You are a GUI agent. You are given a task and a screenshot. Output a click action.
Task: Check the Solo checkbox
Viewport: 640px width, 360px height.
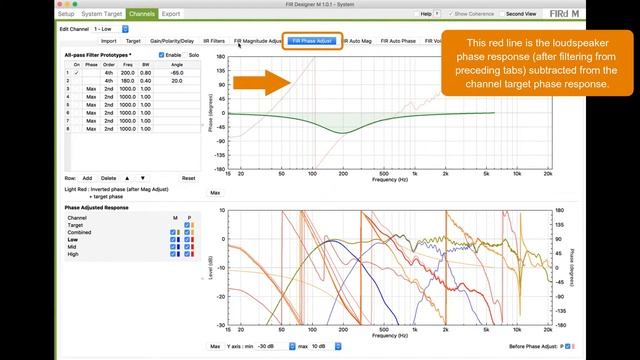[x=185, y=55]
